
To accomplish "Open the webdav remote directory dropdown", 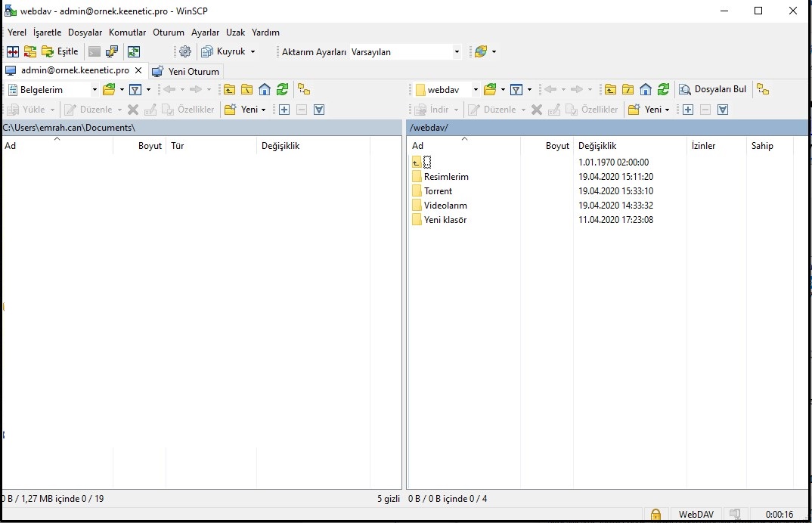I will click(x=476, y=89).
